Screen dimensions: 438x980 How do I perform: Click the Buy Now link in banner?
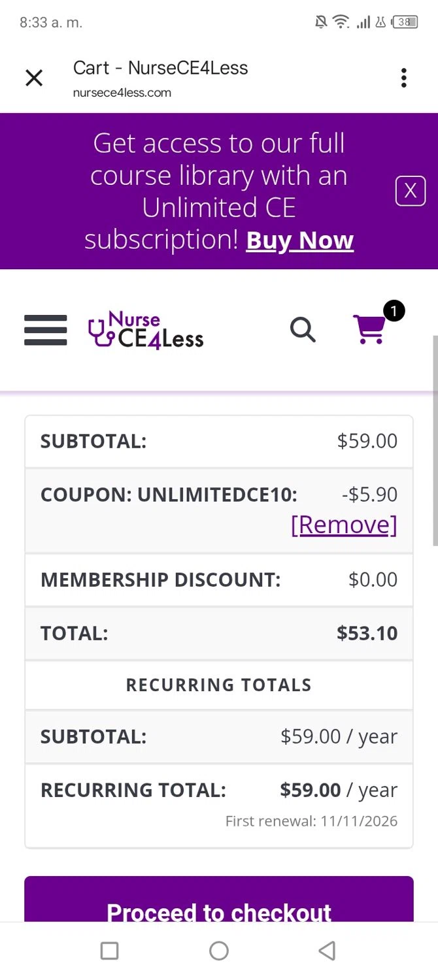point(299,240)
